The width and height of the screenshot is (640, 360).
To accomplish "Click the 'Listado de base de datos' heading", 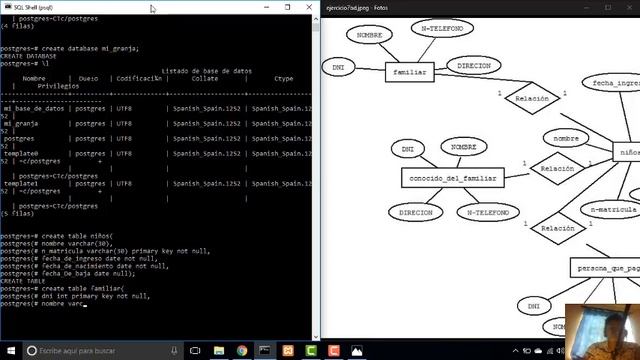I will point(207,71).
